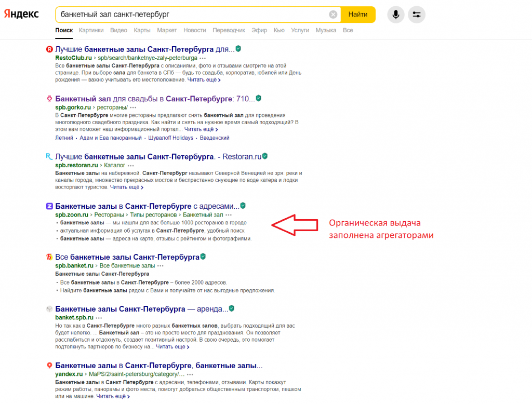Screen dimensions: 532x404
Task: Click the banket.spb.ru favicon
Action: click(x=49, y=308)
